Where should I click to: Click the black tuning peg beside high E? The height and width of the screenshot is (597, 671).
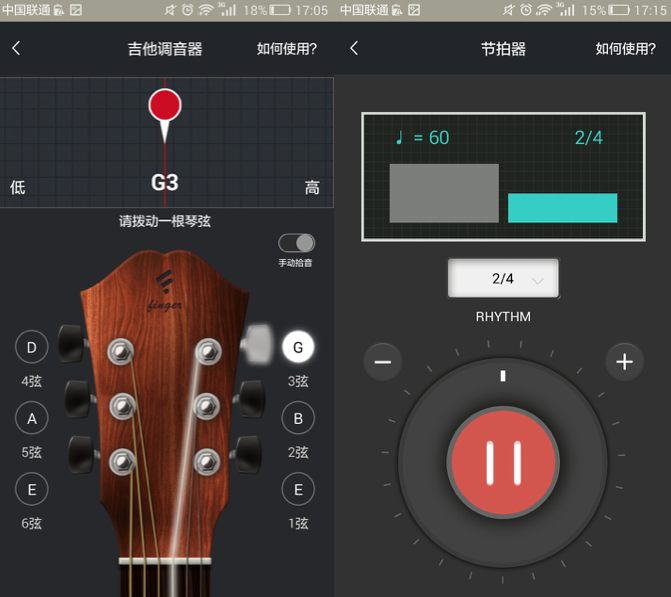point(249,454)
